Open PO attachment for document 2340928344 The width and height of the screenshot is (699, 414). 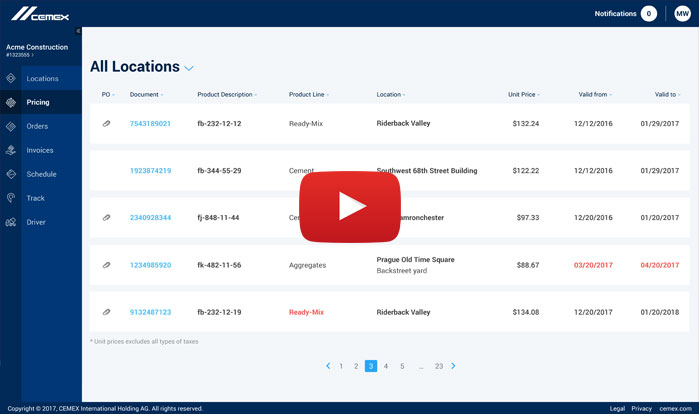point(106,217)
